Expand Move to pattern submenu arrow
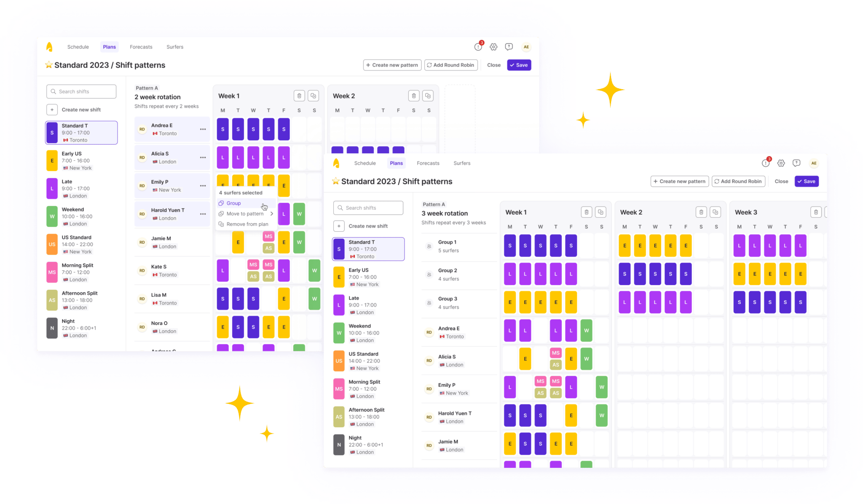Screen dimensions: 863x504 point(272,213)
